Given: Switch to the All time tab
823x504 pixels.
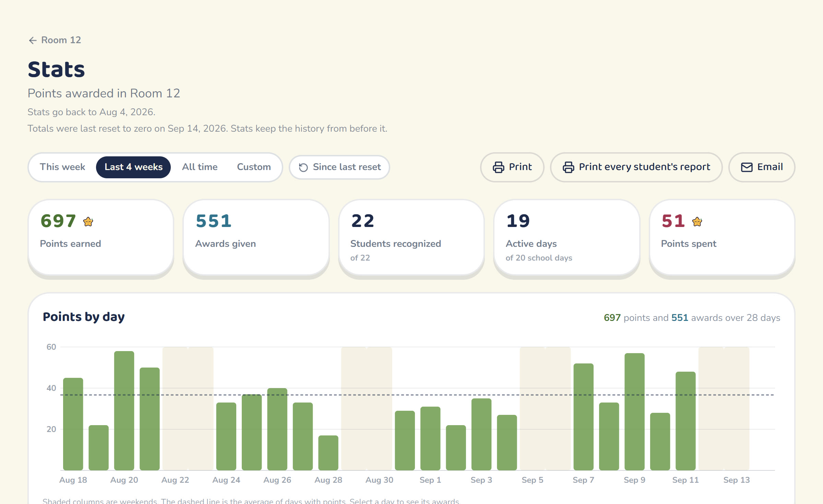Looking at the screenshot, I should tap(200, 167).
